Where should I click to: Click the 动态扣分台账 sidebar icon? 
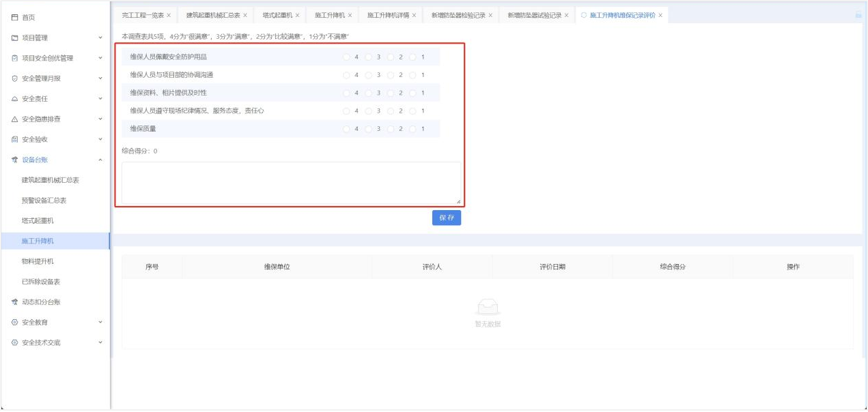click(15, 302)
